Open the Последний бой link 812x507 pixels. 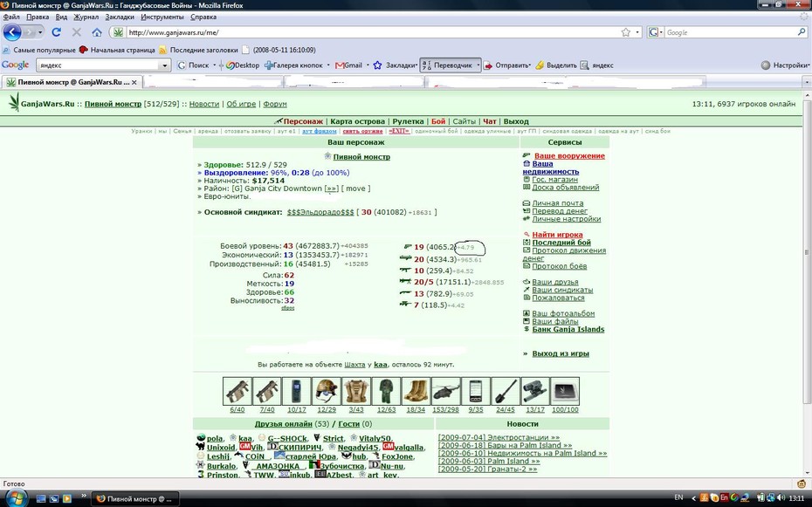point(561,243)
